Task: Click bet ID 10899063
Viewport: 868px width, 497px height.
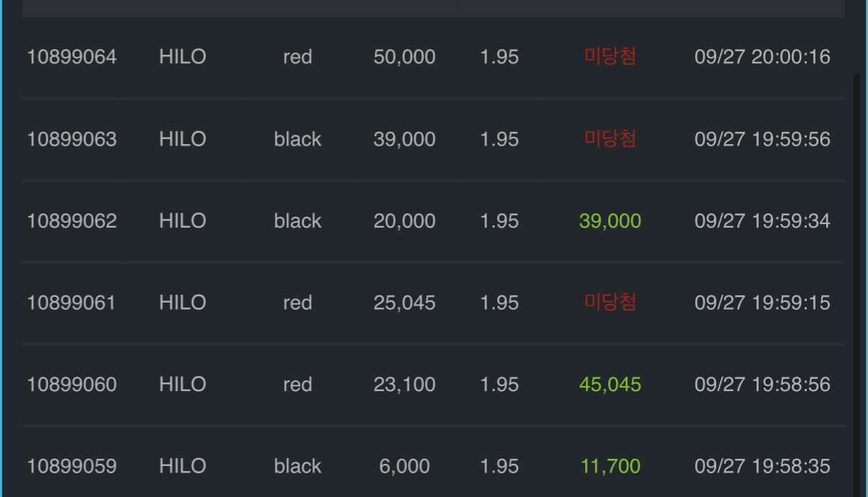Action: pos(71,139)
